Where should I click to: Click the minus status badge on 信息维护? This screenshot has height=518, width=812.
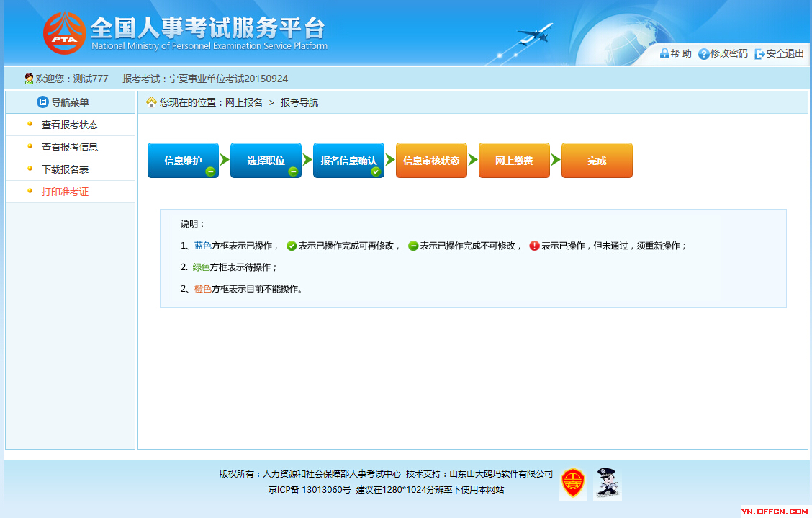210,171
